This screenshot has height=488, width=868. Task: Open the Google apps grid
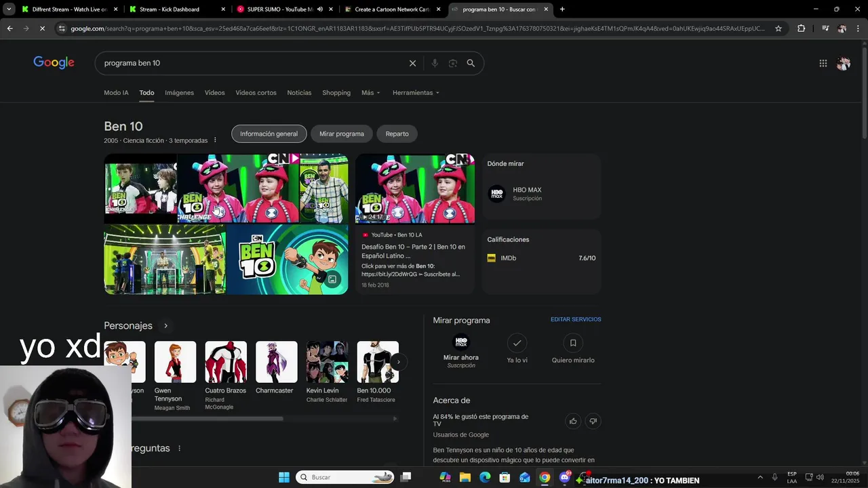pyautogui.click(x=823, y=63)
